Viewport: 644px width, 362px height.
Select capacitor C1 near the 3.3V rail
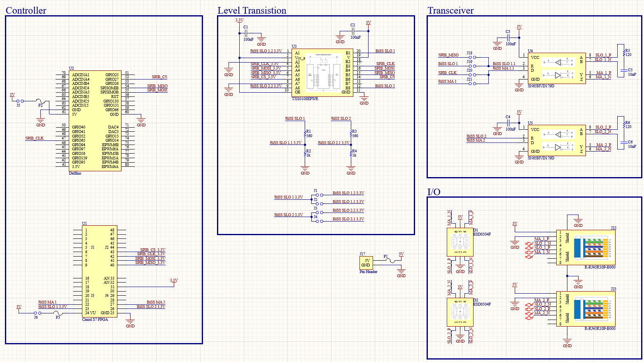(x=246, y=34)
